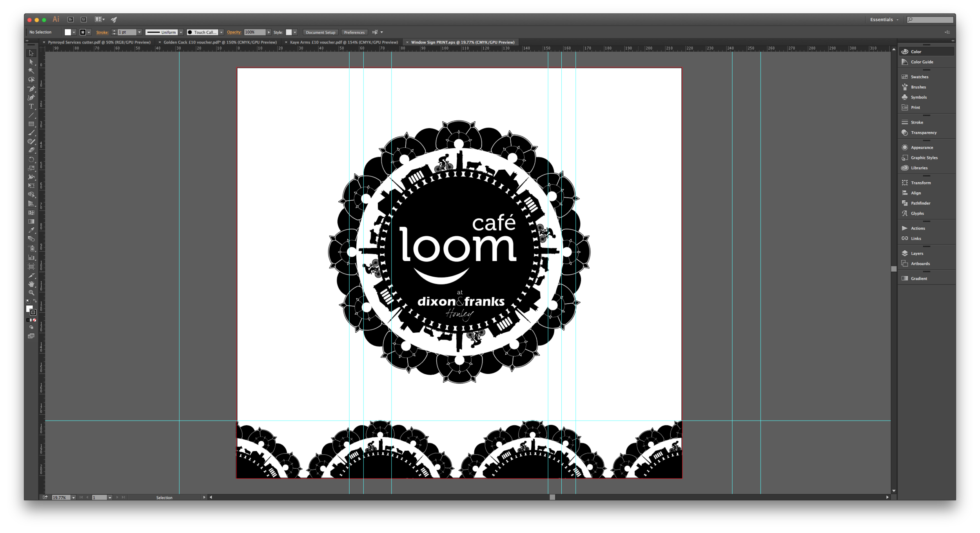Viewport: 980px width, 533px height.
Task: Open the graphic Style dropdown
Action: coord(295,32)
